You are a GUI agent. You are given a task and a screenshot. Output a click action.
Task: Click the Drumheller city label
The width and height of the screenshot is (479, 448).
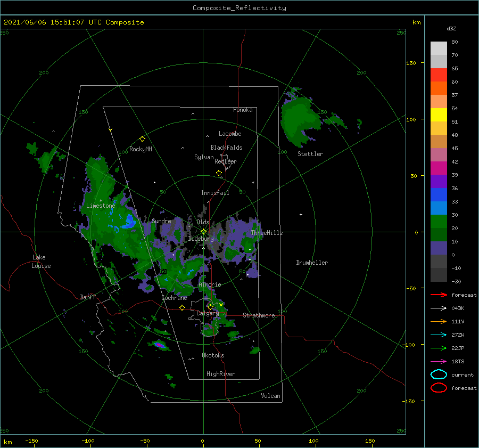coord(312,263)
